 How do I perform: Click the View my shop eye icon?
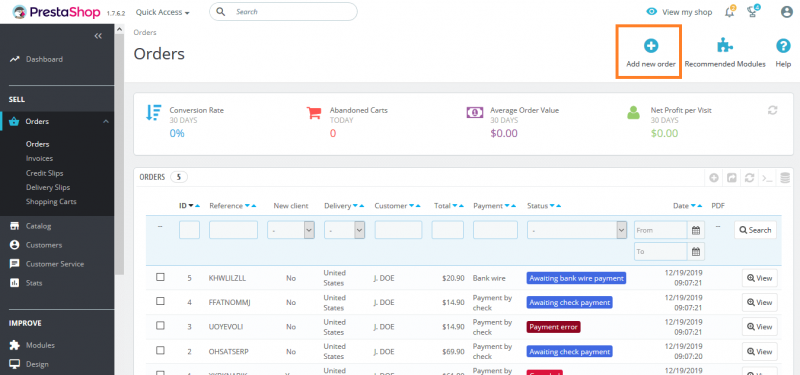click(x=652, y=12)
